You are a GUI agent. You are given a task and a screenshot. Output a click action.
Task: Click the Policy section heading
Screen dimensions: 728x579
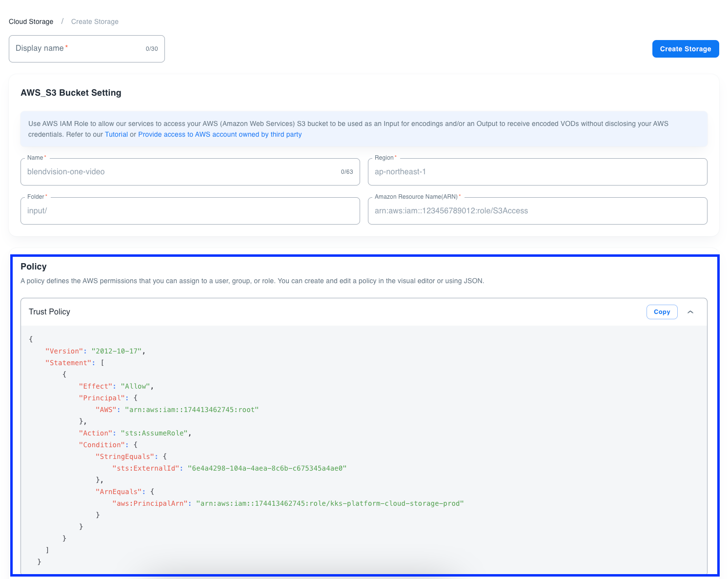pos(34,267)
